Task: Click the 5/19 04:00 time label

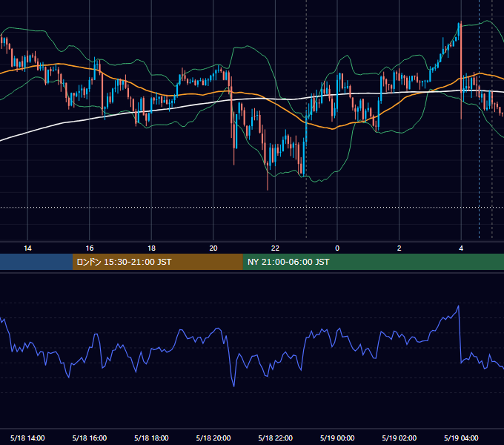Action: [461, 438]
